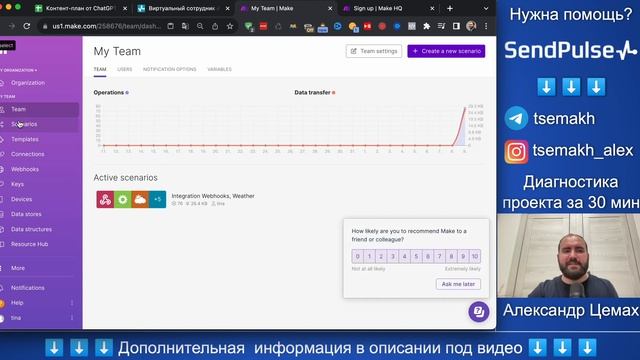Open options dots beside Help

pos(72,303)
